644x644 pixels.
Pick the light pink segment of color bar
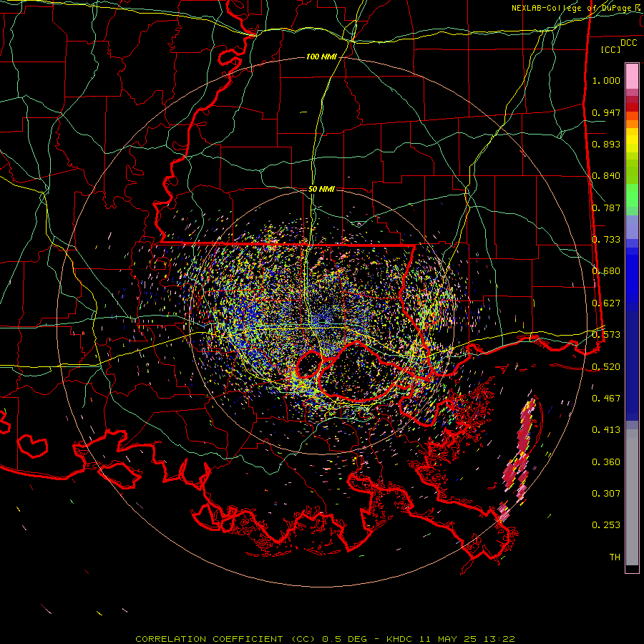tap(632, 76)
